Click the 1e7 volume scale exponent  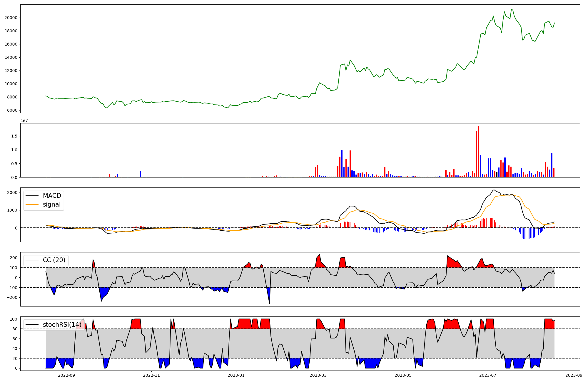click(x=24, y=120)
